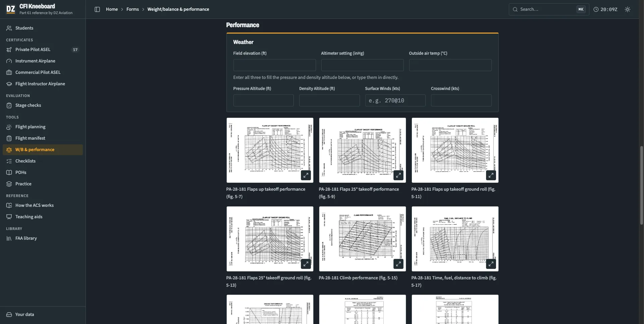The width and height of the screenshot is (644, 324).
Task: Expand Time, fuel, distance to climb chart
Action: [x=491, y=264]
